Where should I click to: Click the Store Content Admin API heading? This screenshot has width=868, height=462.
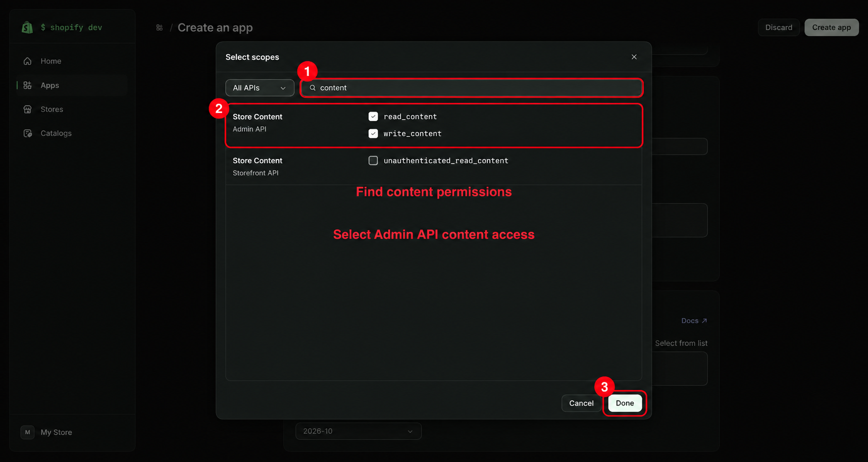[258, 117]
